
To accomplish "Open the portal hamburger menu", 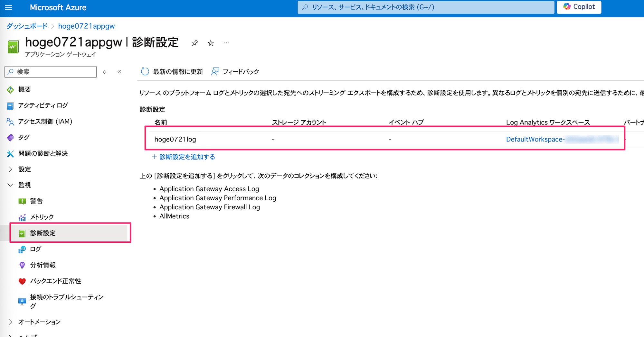I will 9,7.
